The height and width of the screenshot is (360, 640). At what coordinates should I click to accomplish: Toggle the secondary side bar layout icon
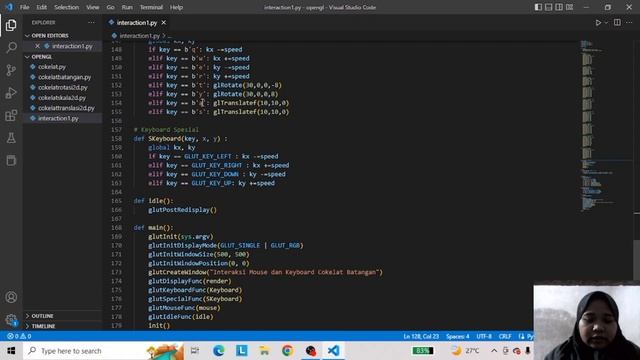click(559, 7)
